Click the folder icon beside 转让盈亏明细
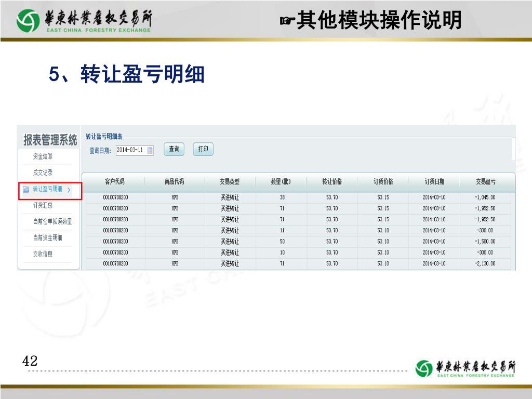The height and width of the screenshot is (399, 532). pos(25,190)
